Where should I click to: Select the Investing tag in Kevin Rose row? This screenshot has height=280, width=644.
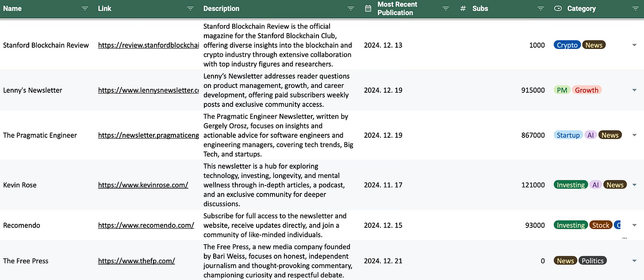(571, 185)
